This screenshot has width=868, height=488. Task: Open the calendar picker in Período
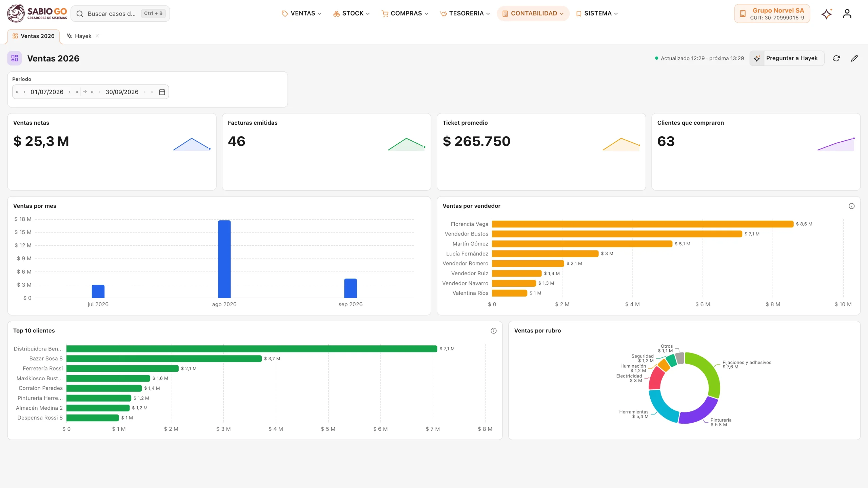[x=162, y=92]
